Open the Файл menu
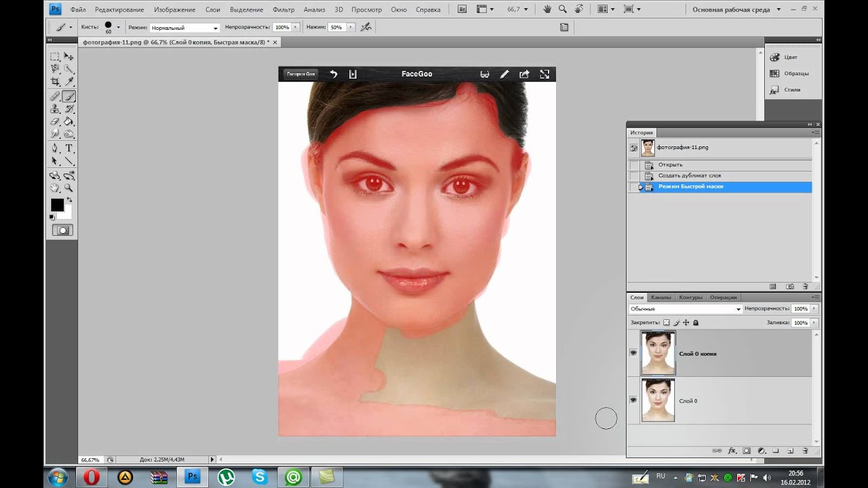 (77, 9)
